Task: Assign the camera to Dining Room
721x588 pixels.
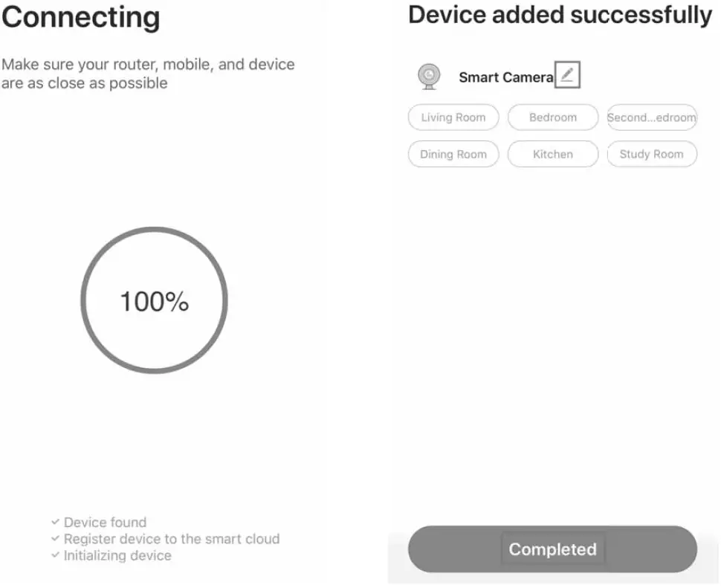Action: coord(453,155)
